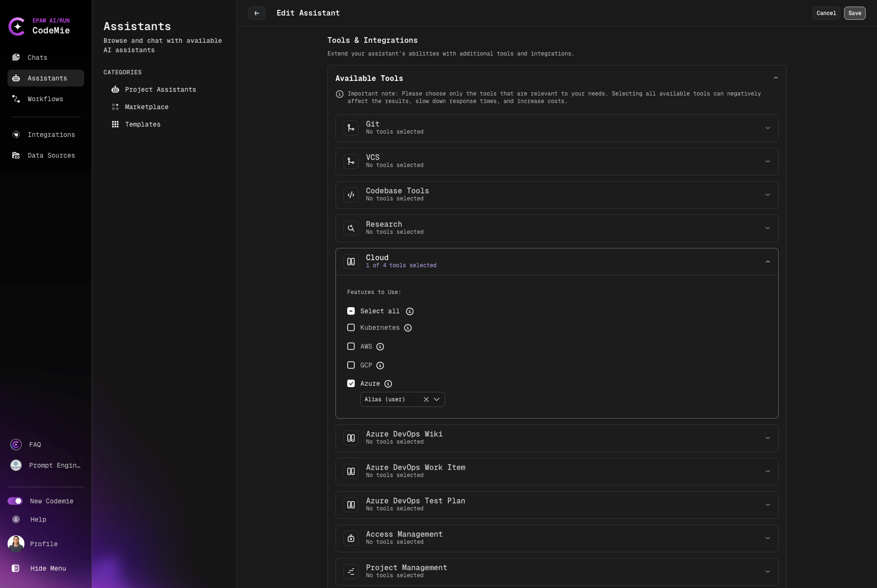Viewport: 877px width, 588px height.
Task: Open the Alias (user) dropdown
Action: [x=437, y=399]
